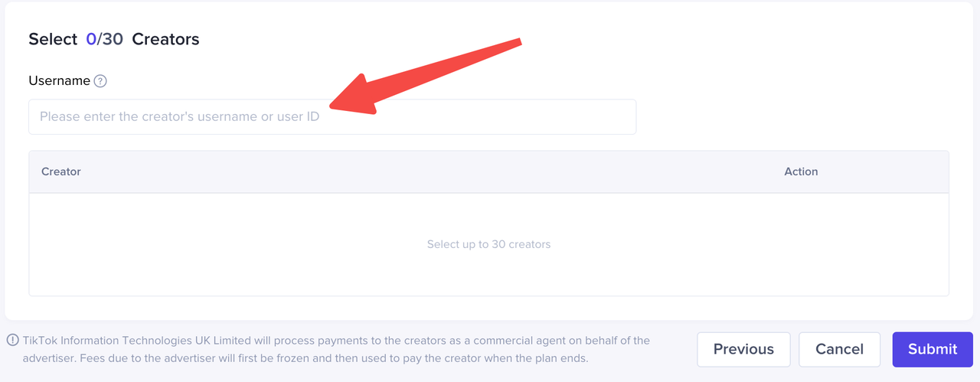Click the "Select up to 30 creators" placeholder
The width and height of the screenshot is (980, 382).
click(x=488, y=244)
